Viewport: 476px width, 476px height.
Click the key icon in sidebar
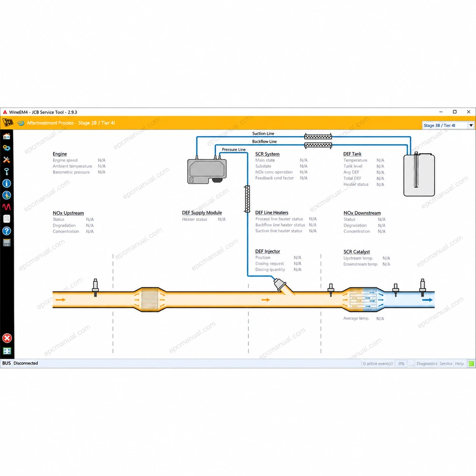click(7, 171)
